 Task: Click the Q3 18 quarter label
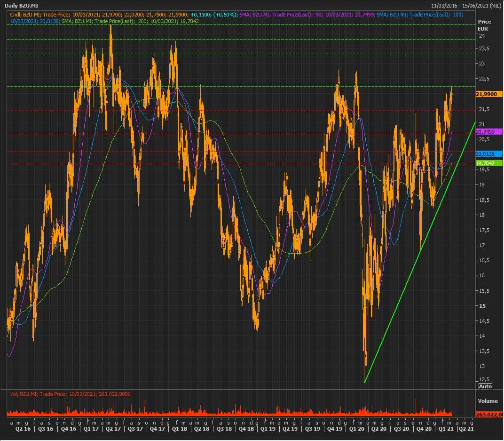tap(224, 429)
